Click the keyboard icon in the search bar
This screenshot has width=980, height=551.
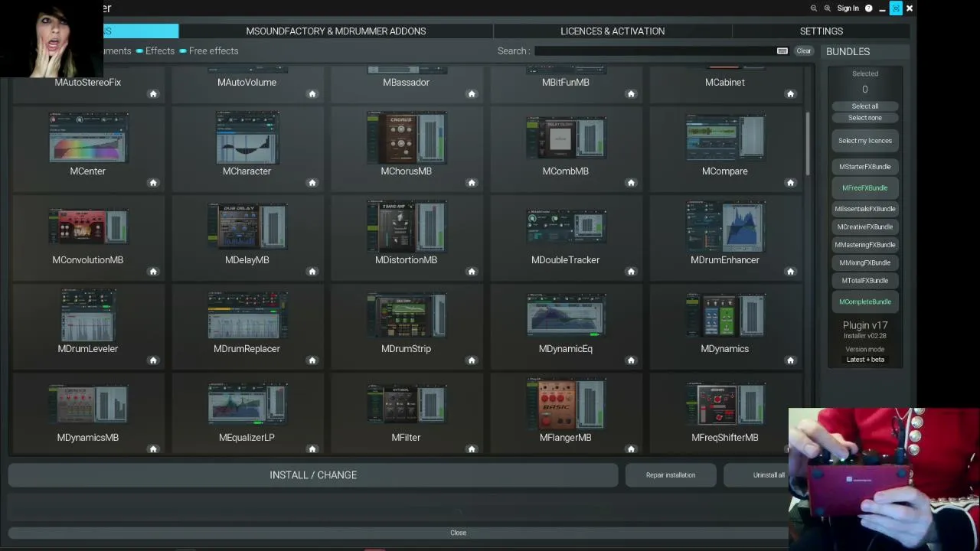click(x=782, y=51)
